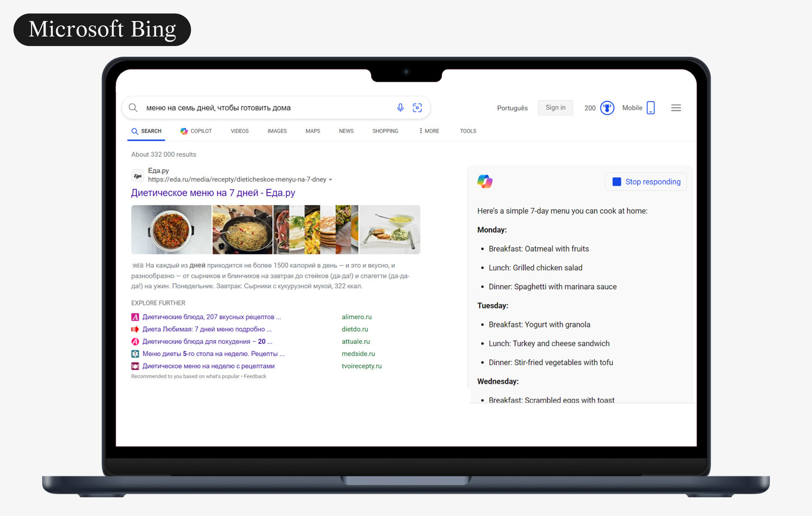Click the microphone voice search icon
This screenshot has height=516, width=812.
click(x=400, y=108)
